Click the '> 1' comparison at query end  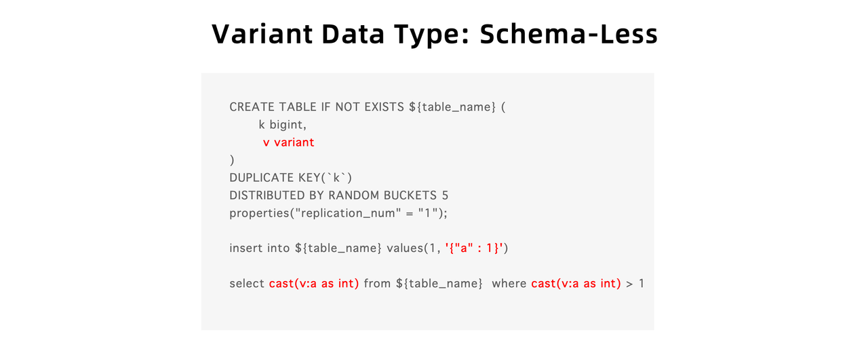click(x=635, y=284)
